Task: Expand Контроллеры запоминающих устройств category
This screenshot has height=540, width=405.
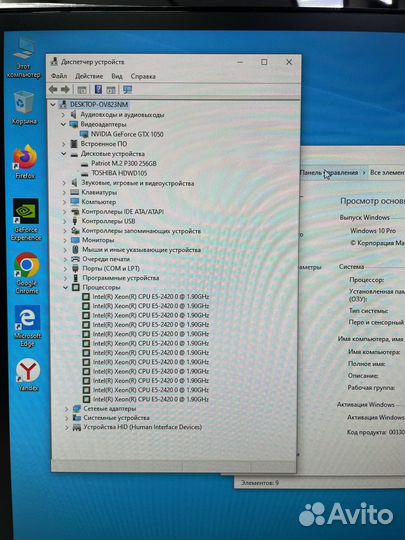Action: coord(65,231)
